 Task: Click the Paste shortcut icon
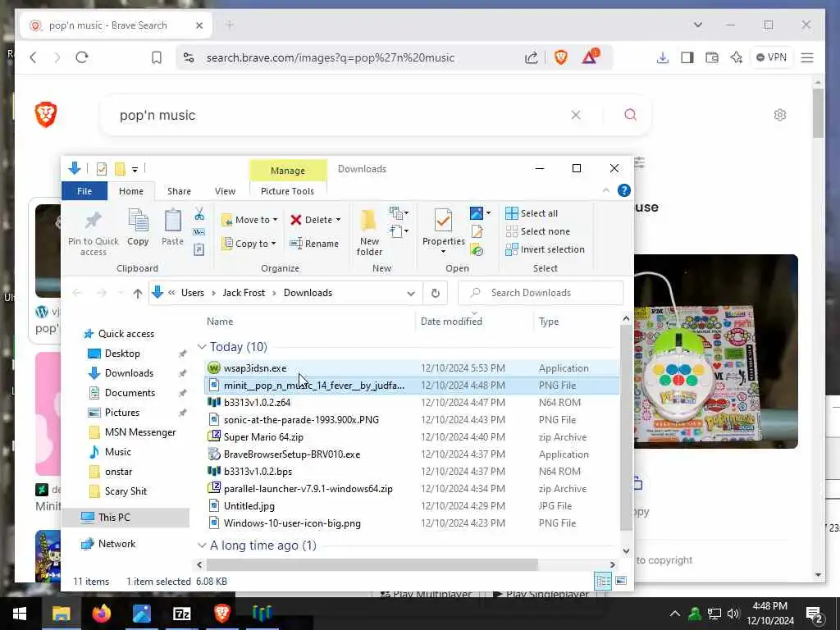pyautogui.click(x=199, y=249)
